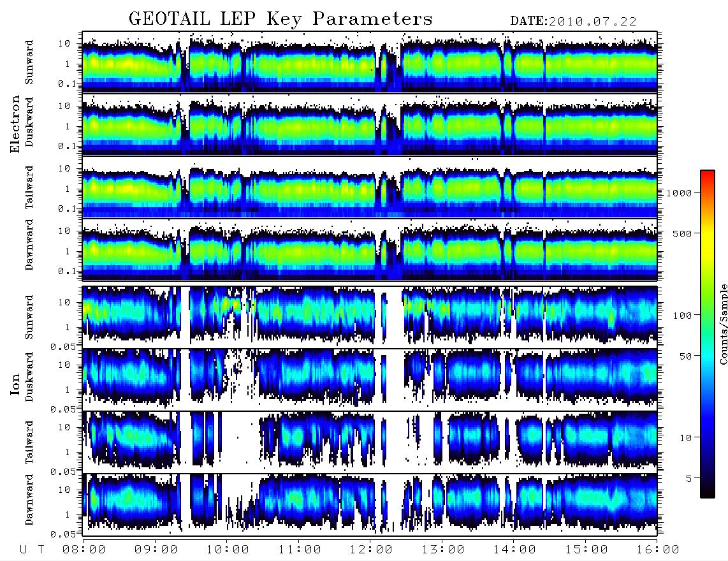Viewport: 728px width, 561px height.
Task: Click the rainbow Counts/Sample color bar
Action: [707, 334]
